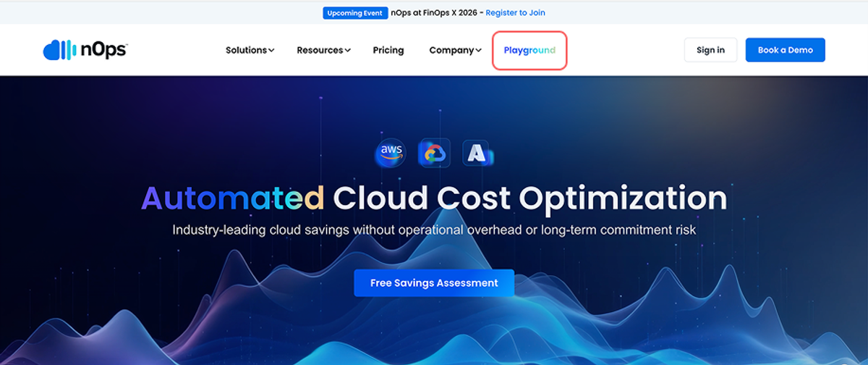Click the 'Industry-leading cloud savings' subheading text
This screenshot has width=868, height=365.
(x=434, y=230)
